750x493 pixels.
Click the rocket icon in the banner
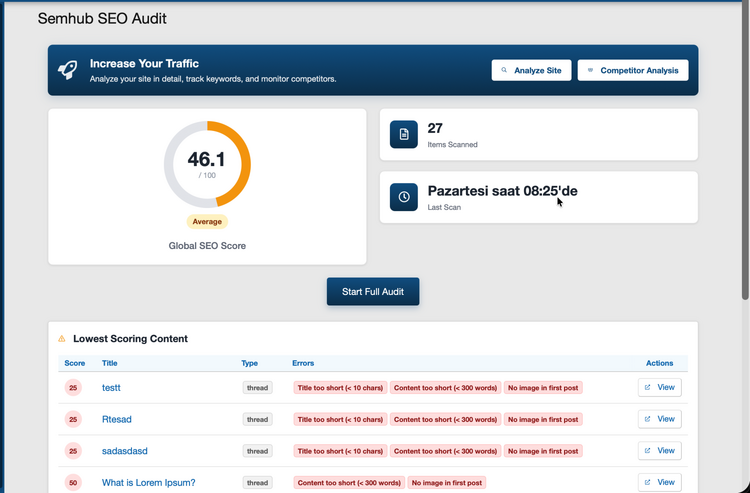67,70
